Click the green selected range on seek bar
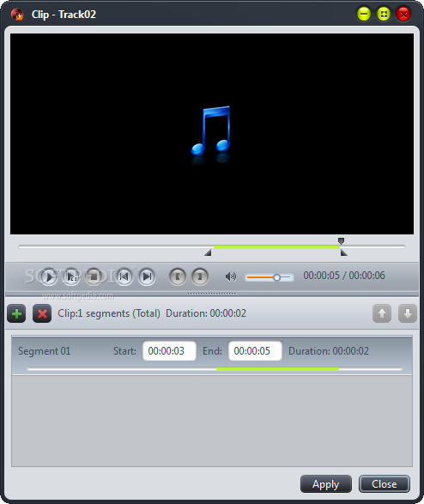The width and height of the screenshot is (424, 504). point(277,247)
